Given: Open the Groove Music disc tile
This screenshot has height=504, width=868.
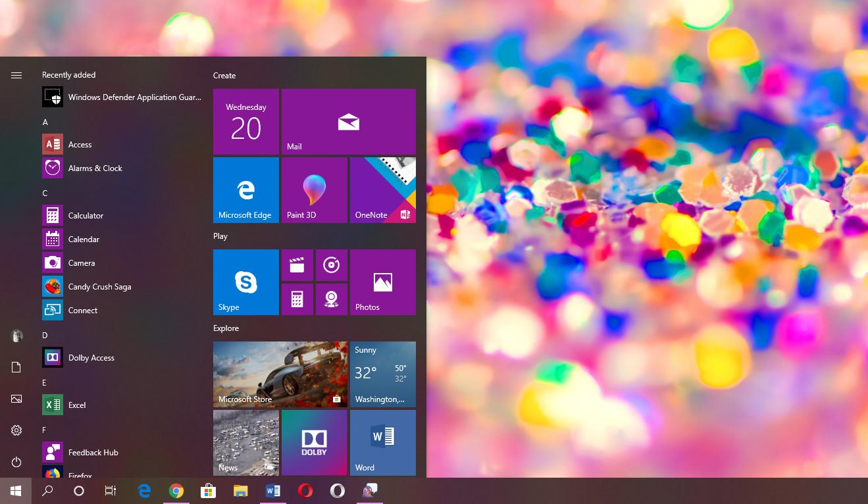Looking at the screenshot, I should point(332,265).
